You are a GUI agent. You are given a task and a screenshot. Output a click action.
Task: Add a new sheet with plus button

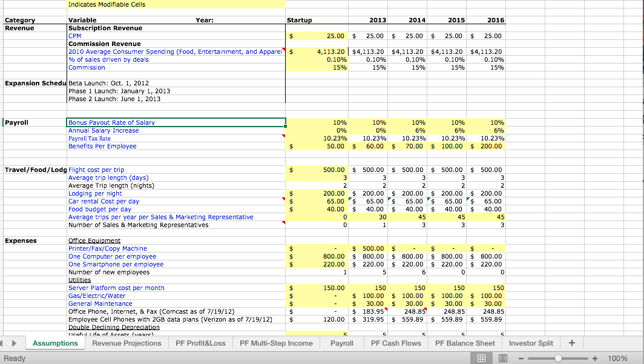[x=572, y=343]
